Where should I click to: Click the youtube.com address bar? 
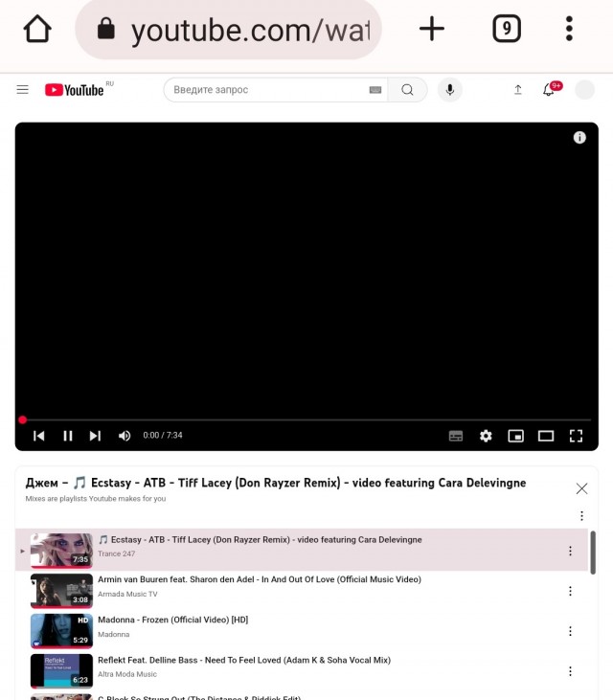pyautogui.click(x=228, y=30)
